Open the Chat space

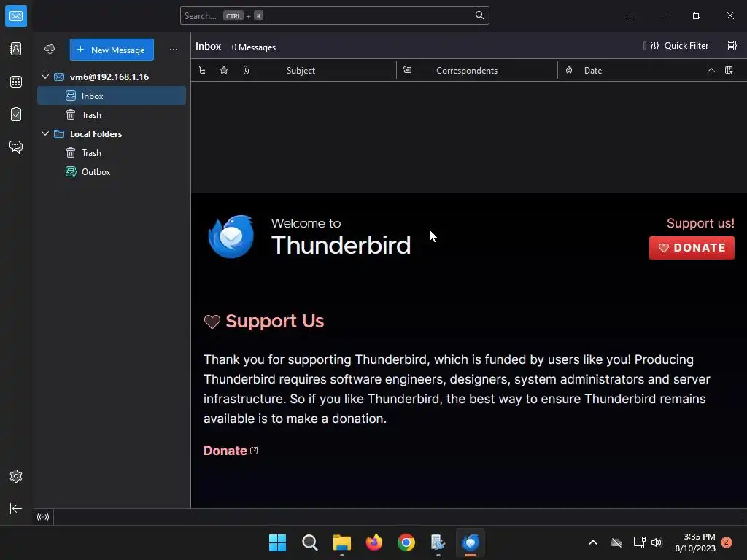(16, 147)
